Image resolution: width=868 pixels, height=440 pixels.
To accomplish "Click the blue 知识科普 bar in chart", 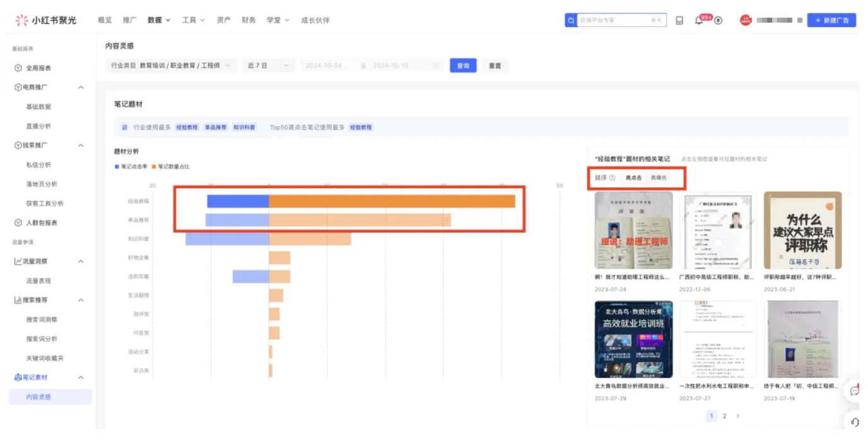I will click(227, 239).
